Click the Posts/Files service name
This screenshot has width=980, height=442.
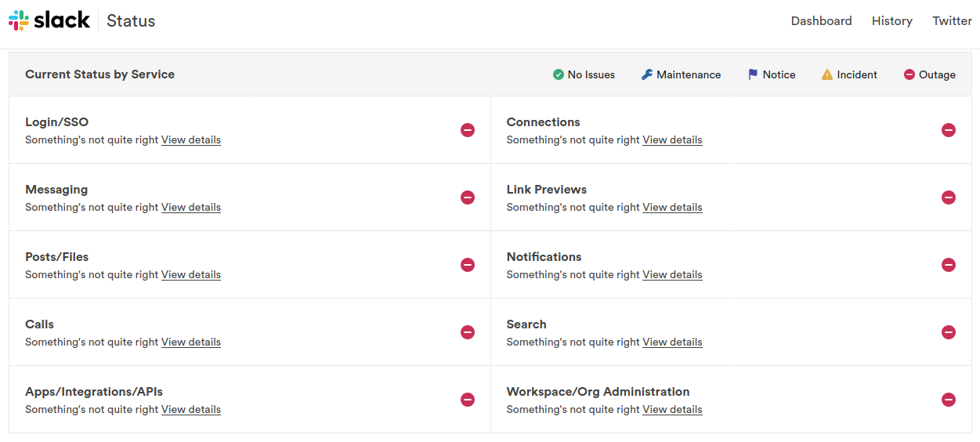click(x=56, y=257)
